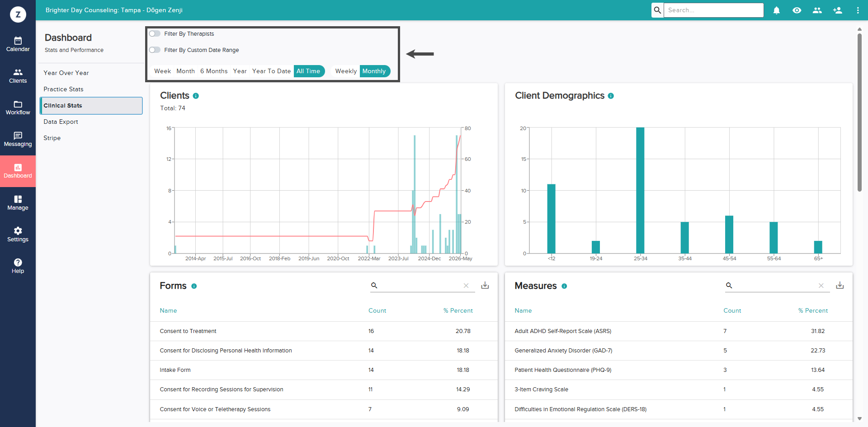Sort Measures table by % Percent
Image resolution: width=868 pixels, height=427 pixels.
[x=813, y=310]
